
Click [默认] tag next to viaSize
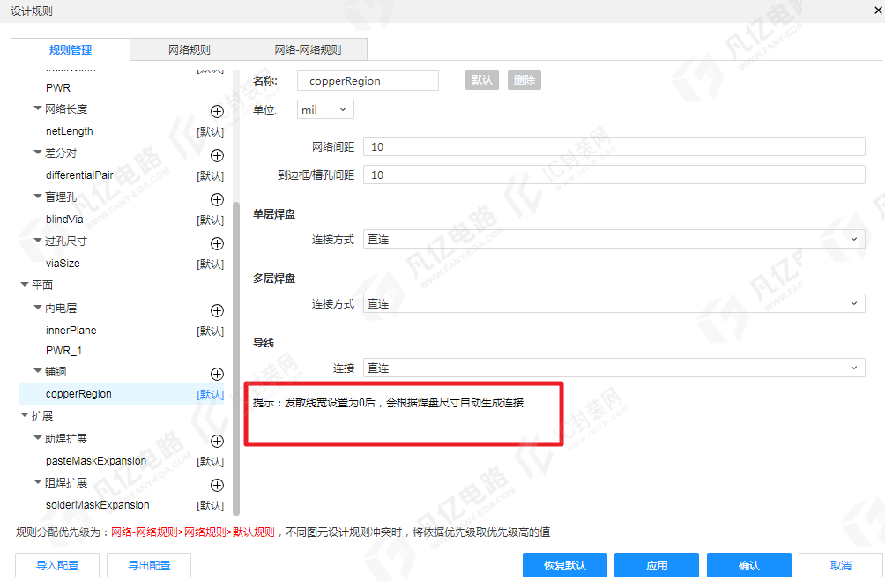point(211,264)
